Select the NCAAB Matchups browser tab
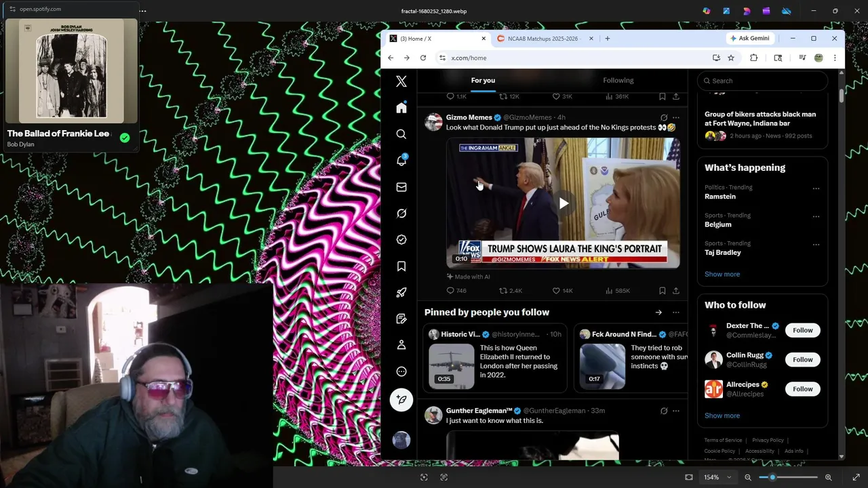The image size is (868, 488). click(x=545, y=39)
